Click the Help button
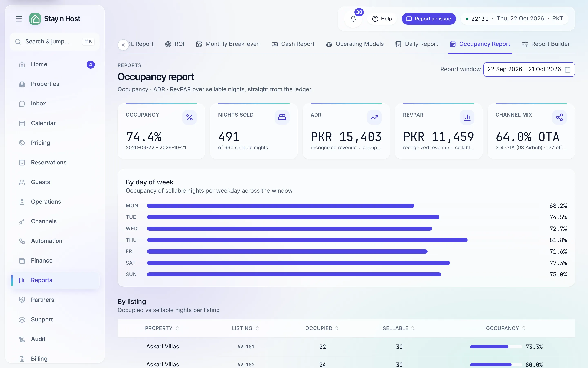588x368 pixels. [x=382, y=19]
